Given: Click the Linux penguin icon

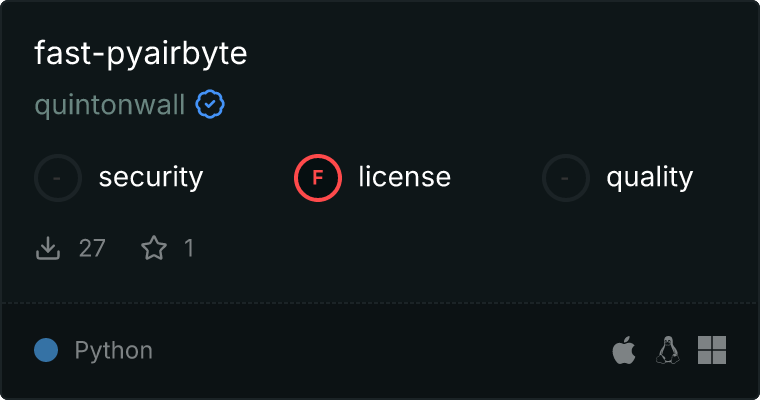Looking at the screenshot, I should pos(668,350).
